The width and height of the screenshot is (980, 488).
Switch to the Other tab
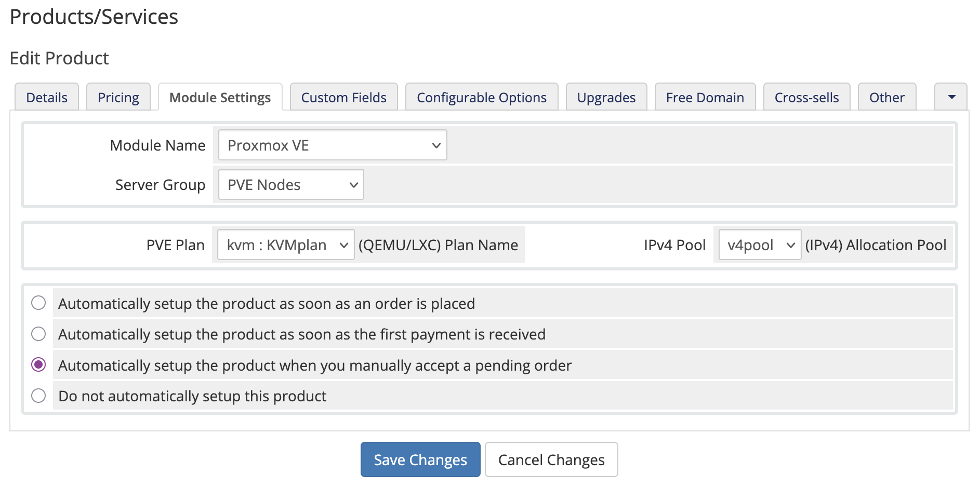pos(887,97)
